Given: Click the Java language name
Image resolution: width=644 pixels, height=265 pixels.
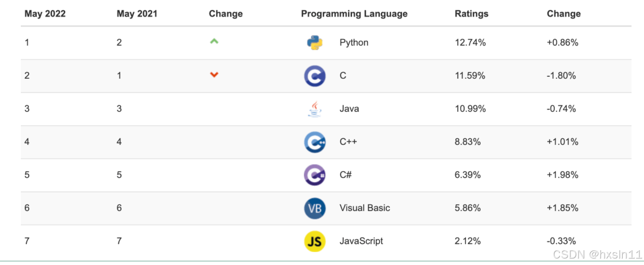Looking at the screenshot, I should coord(349,109).
